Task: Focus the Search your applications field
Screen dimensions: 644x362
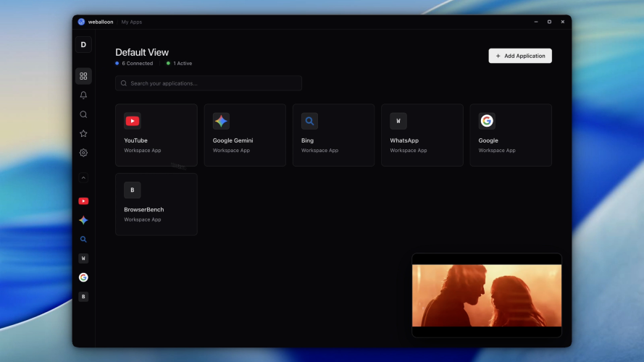Action: [x=209, y=83]
